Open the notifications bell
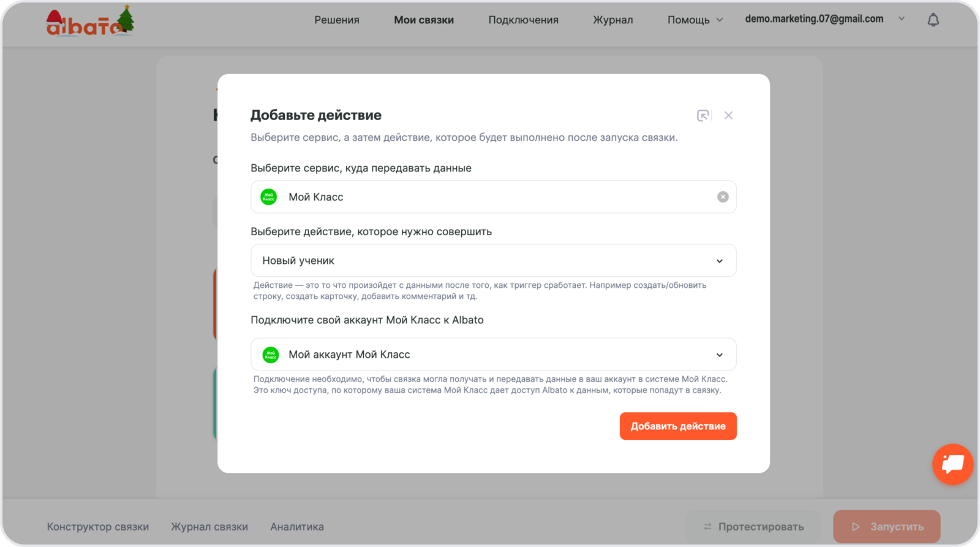This screenshot has height=547, width=980. pyautogui.click(x=933, y=20)
